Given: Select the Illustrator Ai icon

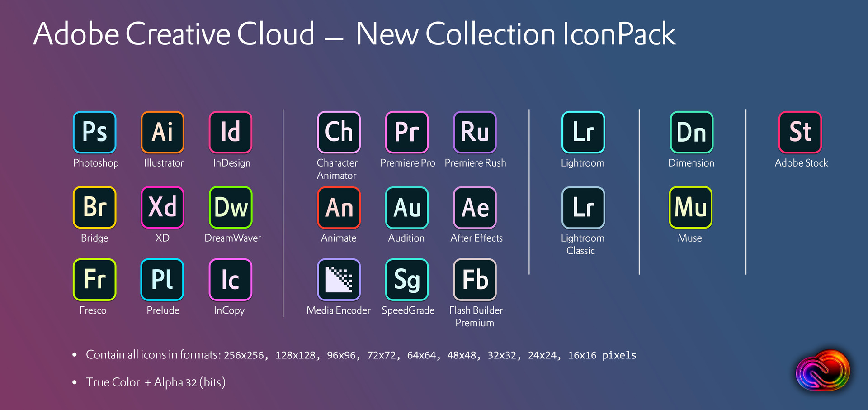Looking at the screenshot, I should pyautogui.click(x=162, y=132).
